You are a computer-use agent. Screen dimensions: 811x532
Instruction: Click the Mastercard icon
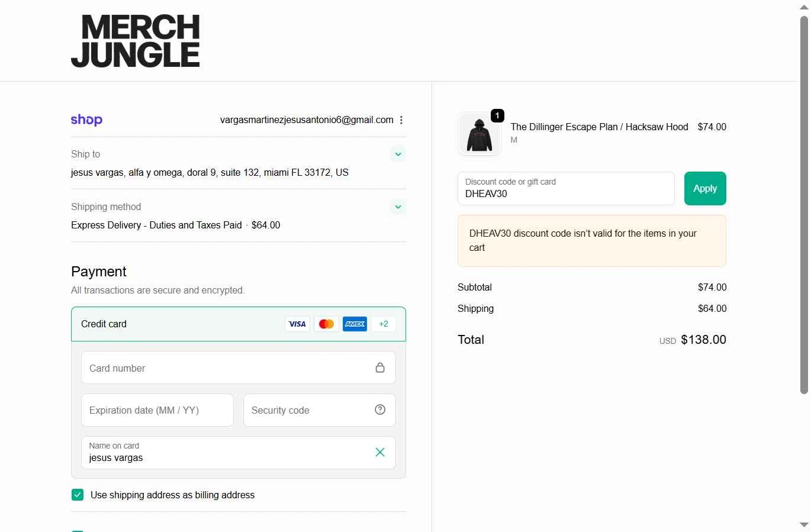326,324
